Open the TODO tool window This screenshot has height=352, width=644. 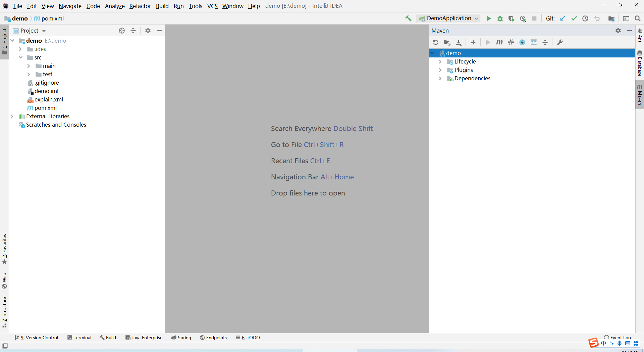click(x=248, y=338)
